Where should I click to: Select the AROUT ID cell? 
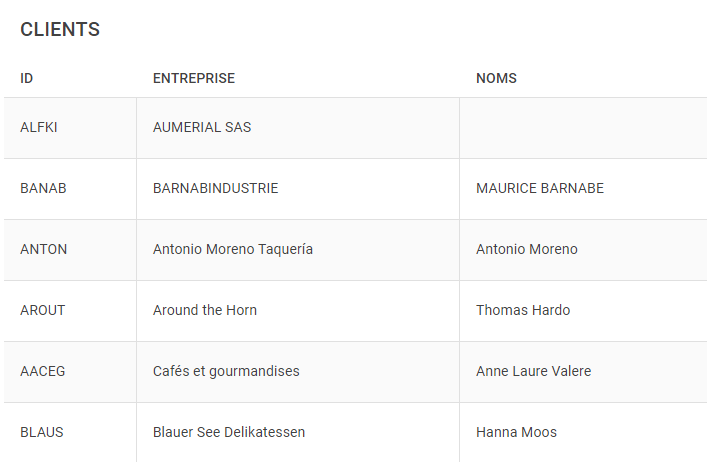click(43, 311)
